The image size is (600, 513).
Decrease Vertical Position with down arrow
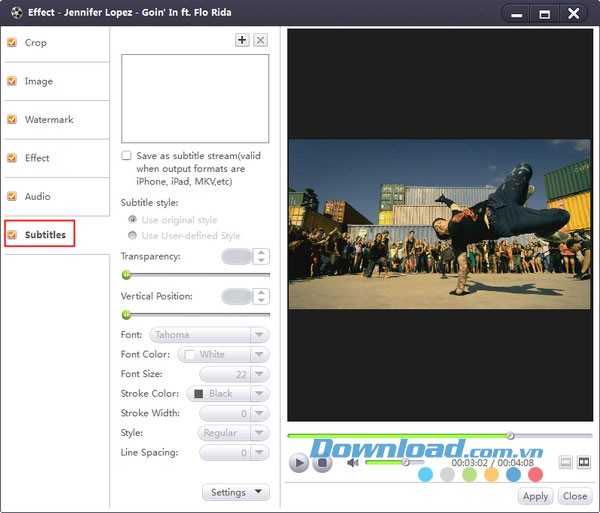[x=261, y=300]
